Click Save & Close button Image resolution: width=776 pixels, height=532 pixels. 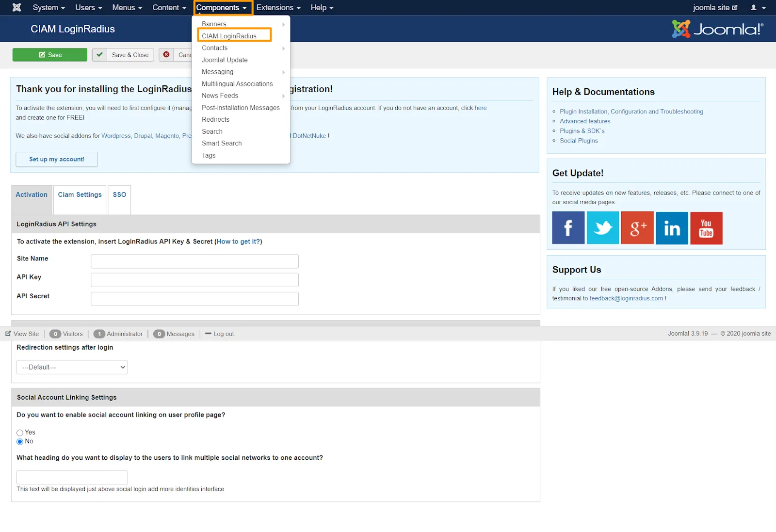tap(123, 55)
